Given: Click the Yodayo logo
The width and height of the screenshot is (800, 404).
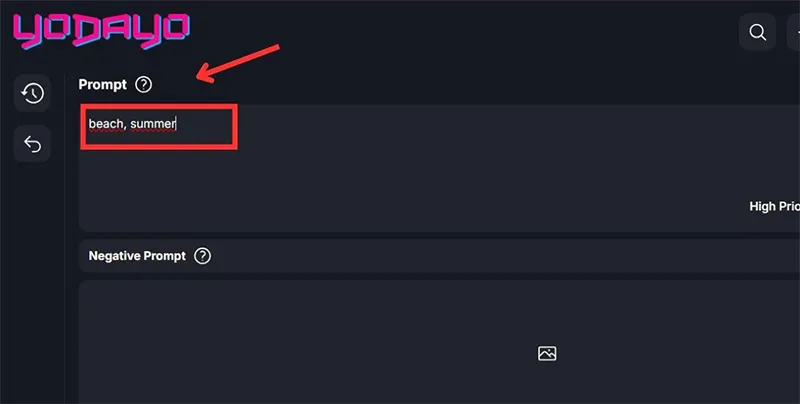Looking at the screenshot, I should point(99,30).
